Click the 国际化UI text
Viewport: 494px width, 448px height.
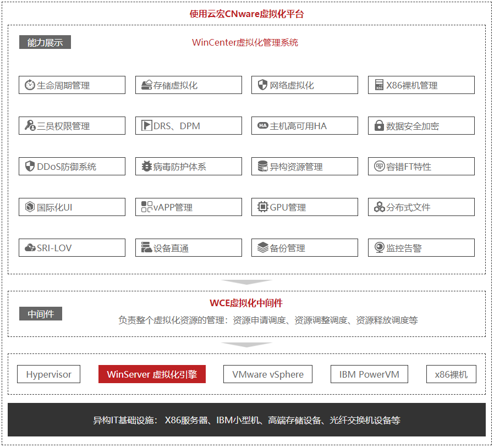[54, 207]
